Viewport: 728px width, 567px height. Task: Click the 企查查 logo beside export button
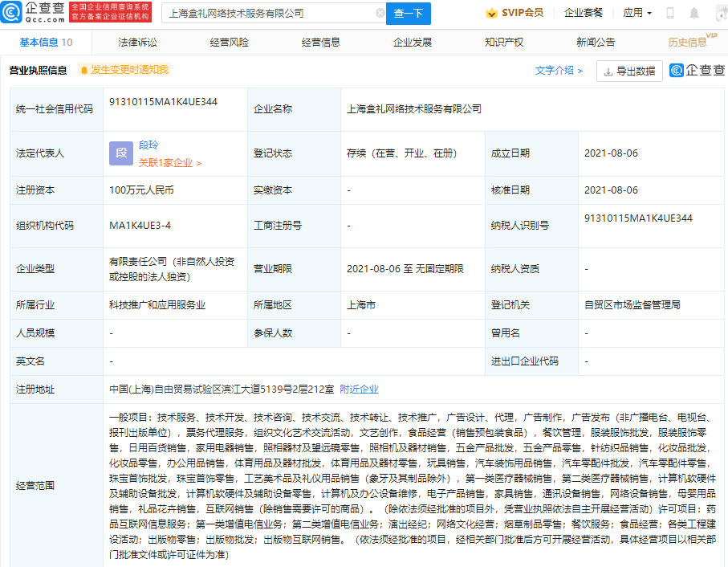[697, 70]
